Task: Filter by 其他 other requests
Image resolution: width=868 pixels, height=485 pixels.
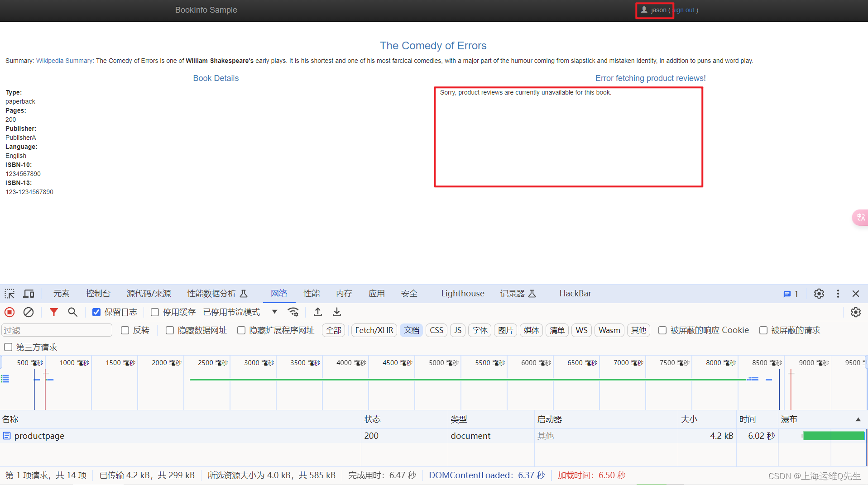Action: (639, 330)
